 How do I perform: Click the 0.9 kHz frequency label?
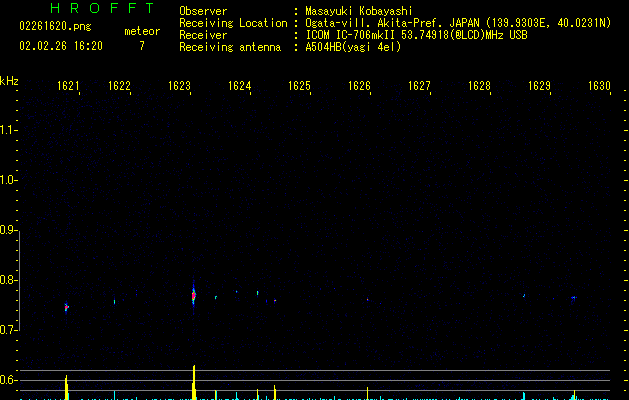(8, 230)
